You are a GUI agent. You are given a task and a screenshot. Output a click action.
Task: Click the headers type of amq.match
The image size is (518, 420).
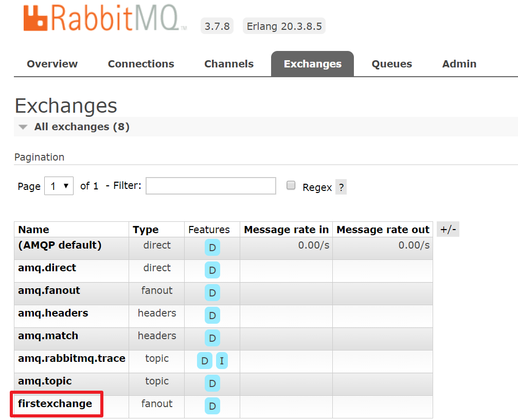click(157, 336)
